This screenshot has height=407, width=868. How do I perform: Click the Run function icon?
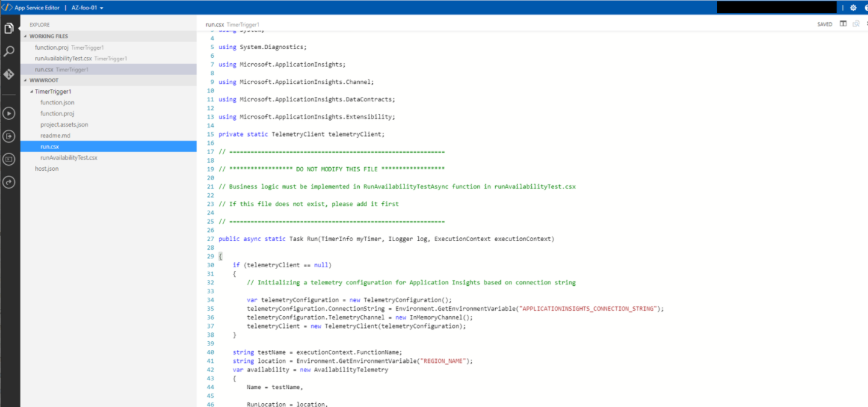tap(8, 114)
